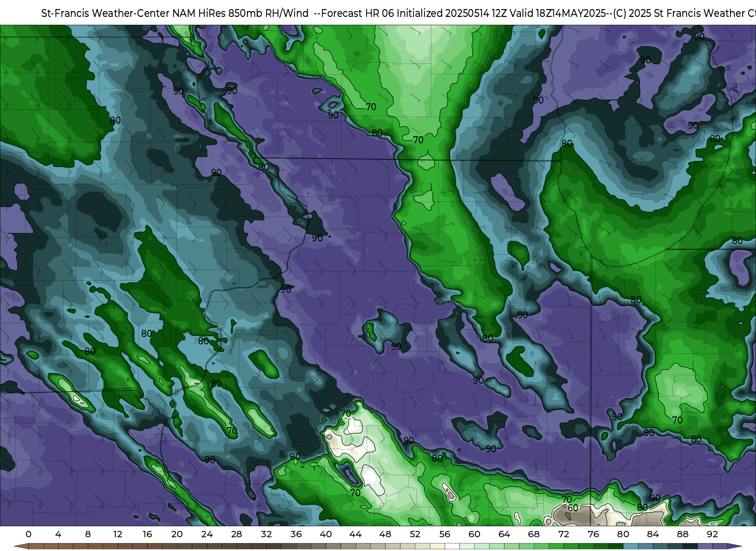Click the '8' label on the color scale

tap(88, 534)
